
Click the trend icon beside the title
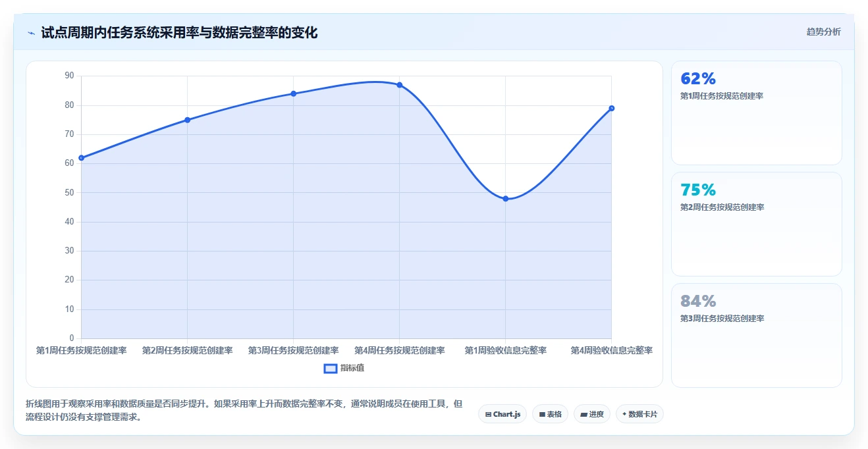pyautogui.click(x=31, y=33)
